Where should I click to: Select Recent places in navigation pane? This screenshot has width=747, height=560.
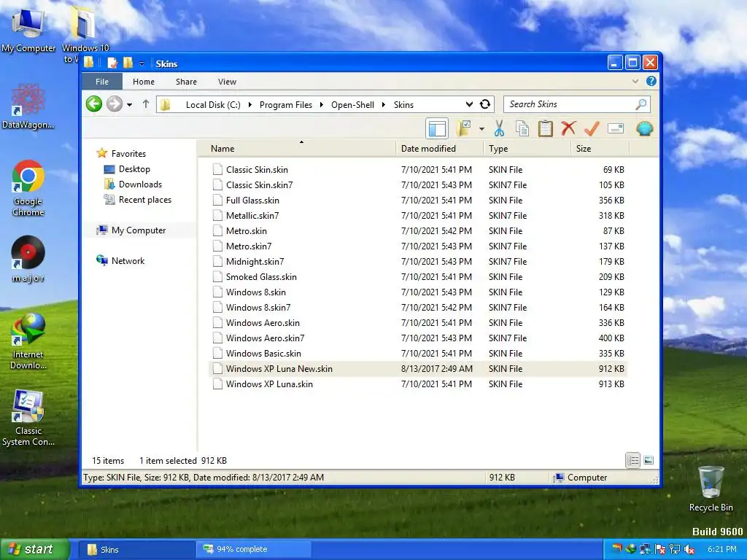click(x=145, y=200)
